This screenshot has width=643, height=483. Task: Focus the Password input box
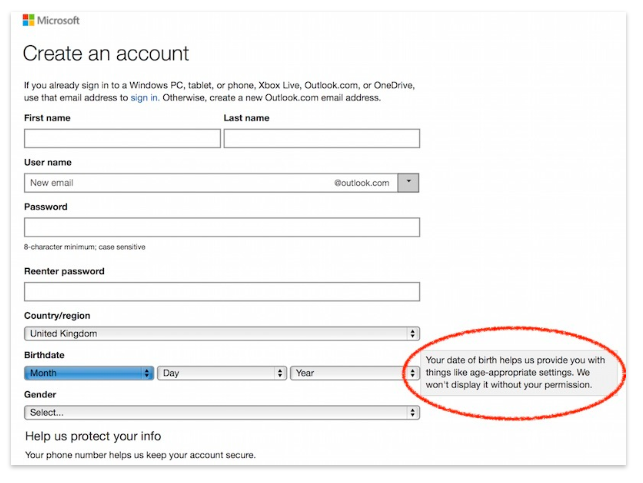(x=222, y=227)
